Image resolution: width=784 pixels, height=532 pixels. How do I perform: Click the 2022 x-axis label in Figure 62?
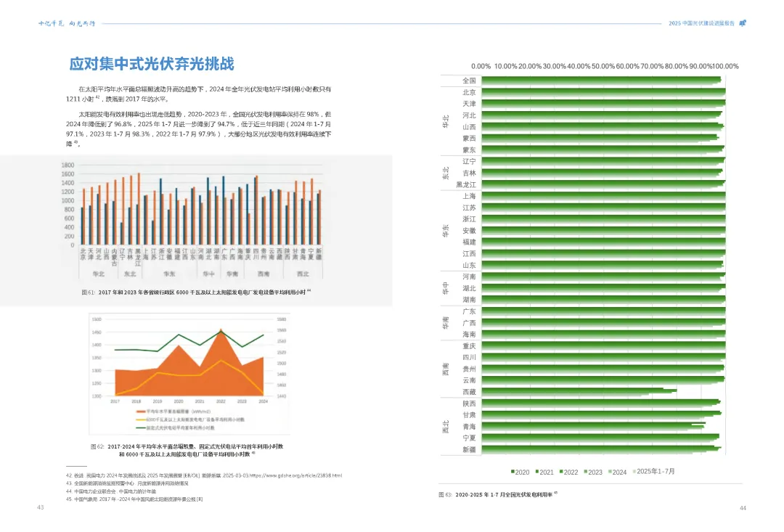coord(221,401)
